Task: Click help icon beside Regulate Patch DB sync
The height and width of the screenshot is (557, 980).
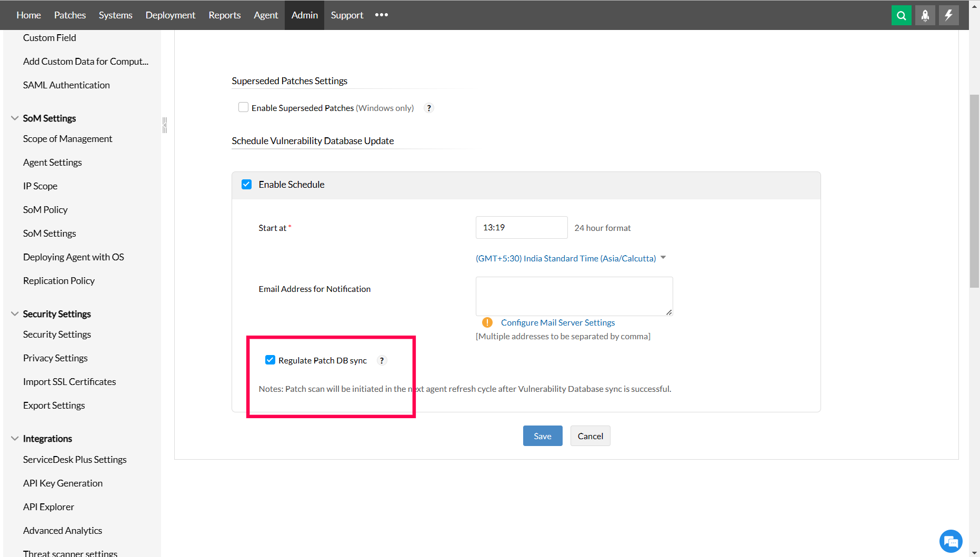Action: tap(382, 360)
